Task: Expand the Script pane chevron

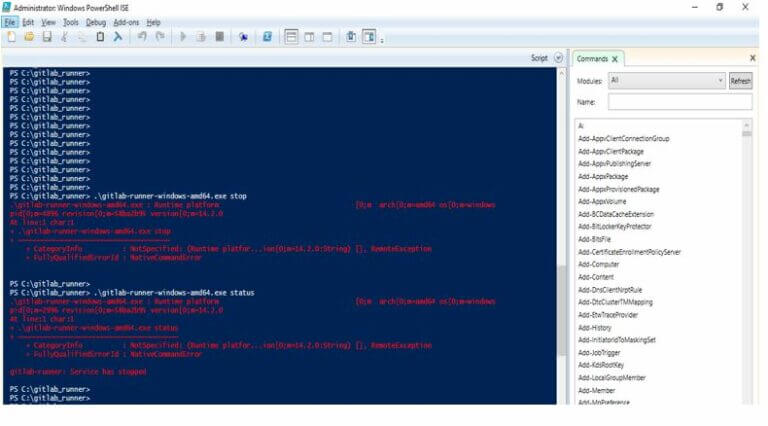Action: [558, 58]
